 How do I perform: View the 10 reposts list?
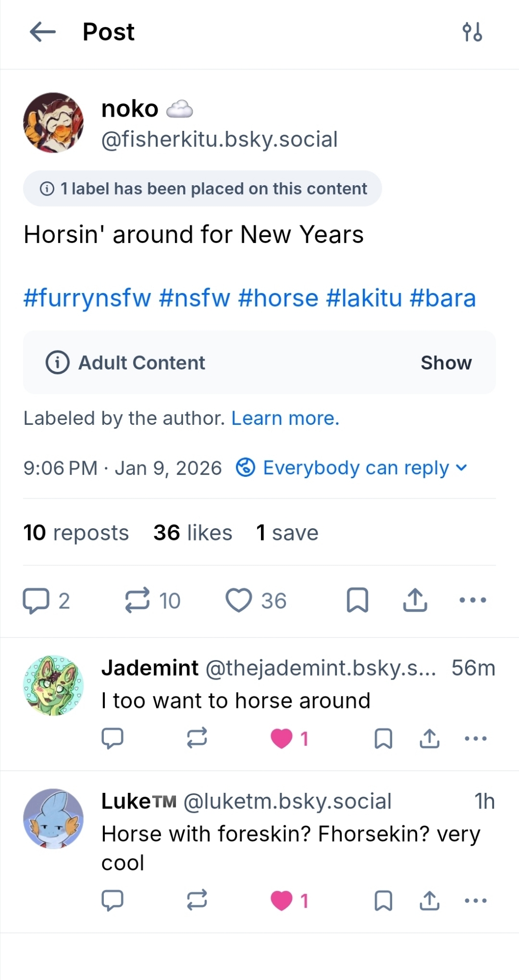coord(76,533)
